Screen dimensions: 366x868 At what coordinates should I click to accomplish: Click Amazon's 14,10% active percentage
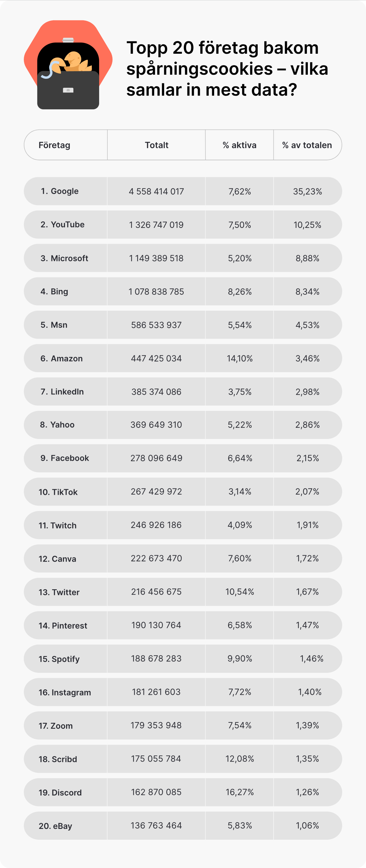point(240,359)
